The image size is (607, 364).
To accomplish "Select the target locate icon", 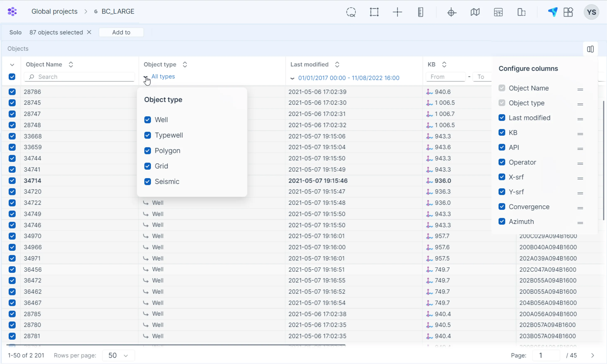I will 452,12.
